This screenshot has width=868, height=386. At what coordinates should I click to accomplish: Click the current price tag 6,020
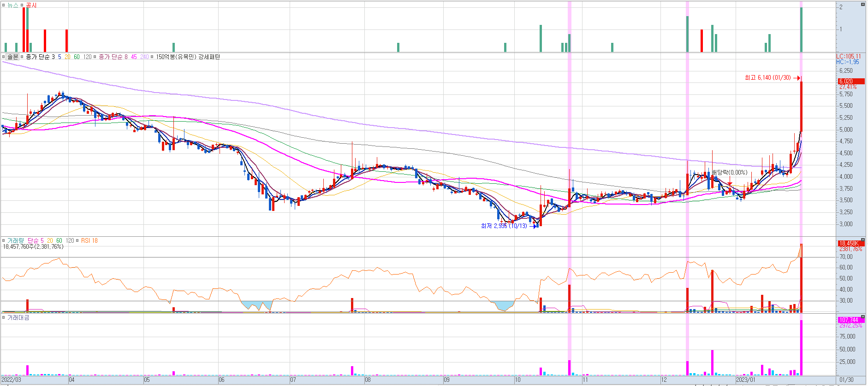(851, 81)
